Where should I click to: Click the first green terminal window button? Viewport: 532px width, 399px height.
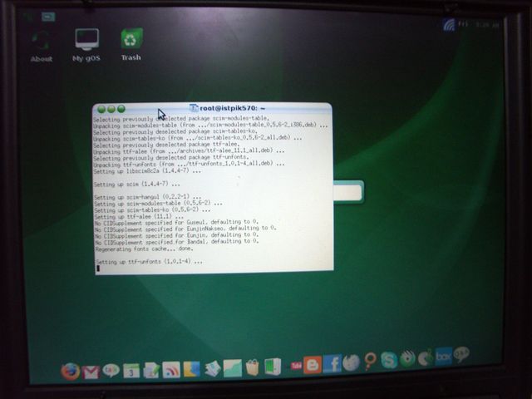click(101, 109)
